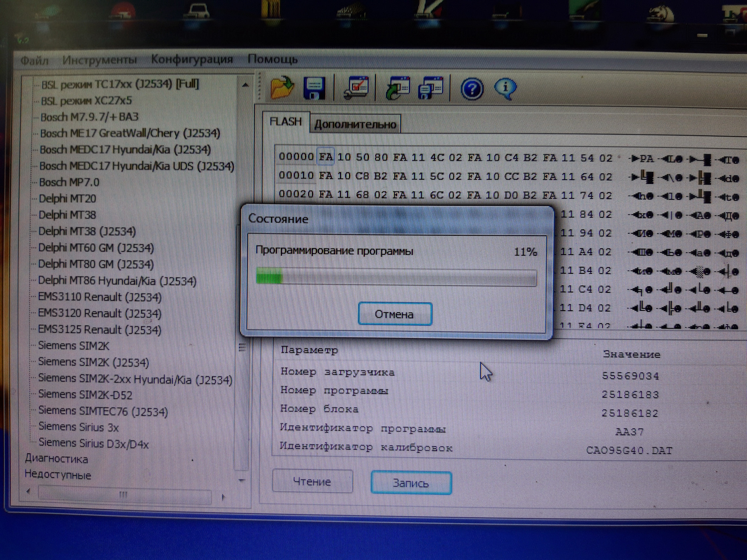Click the save window floppy icon
This screenshot has width=747, height=560.
[431, 88]
